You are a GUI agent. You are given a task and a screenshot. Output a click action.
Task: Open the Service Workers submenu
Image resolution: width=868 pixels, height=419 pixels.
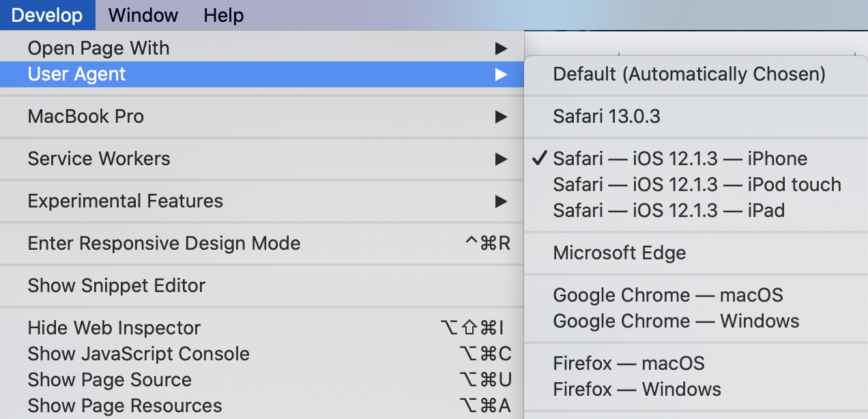(262, 159)
